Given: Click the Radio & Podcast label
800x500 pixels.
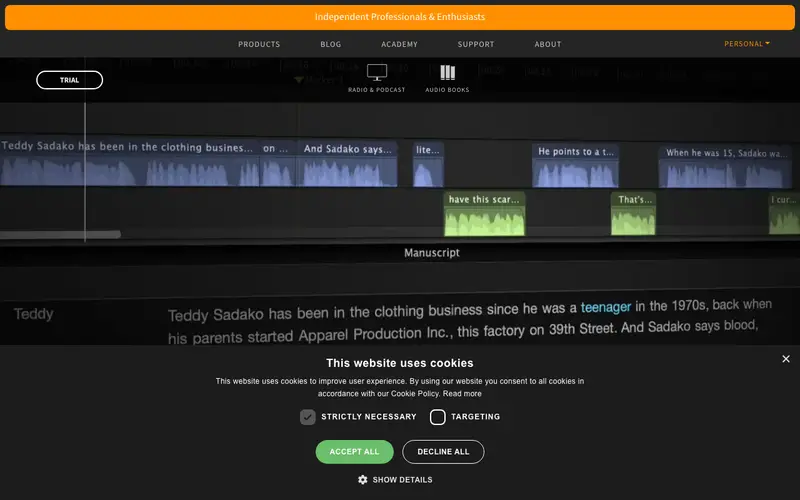Looking at the screenshot, I should click(377, 90).
